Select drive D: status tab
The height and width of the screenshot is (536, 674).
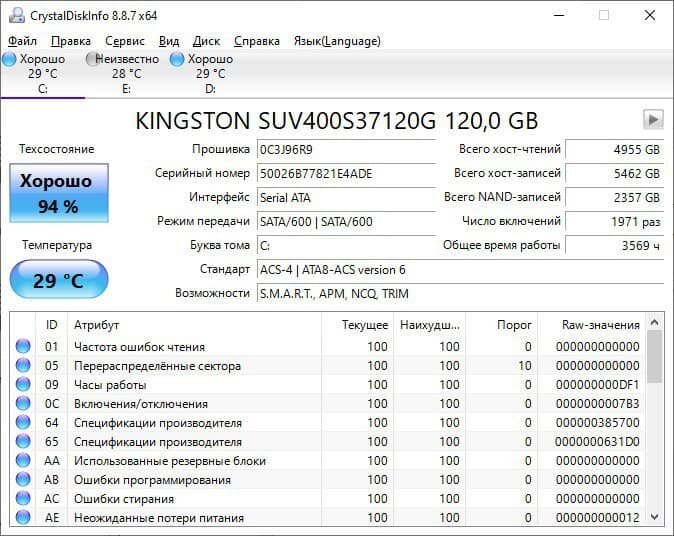tap(210, 74)
